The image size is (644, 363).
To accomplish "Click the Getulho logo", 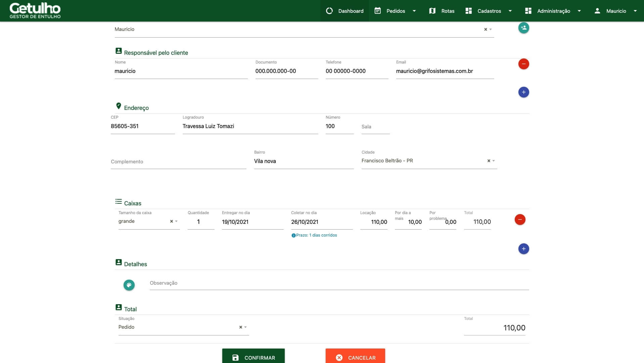I will point(35,10).
